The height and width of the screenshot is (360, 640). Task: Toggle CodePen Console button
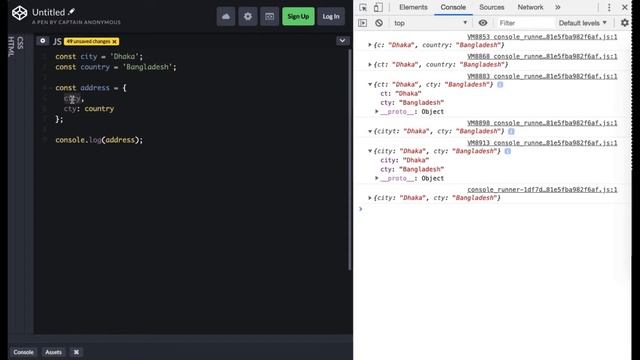[23, 352]
